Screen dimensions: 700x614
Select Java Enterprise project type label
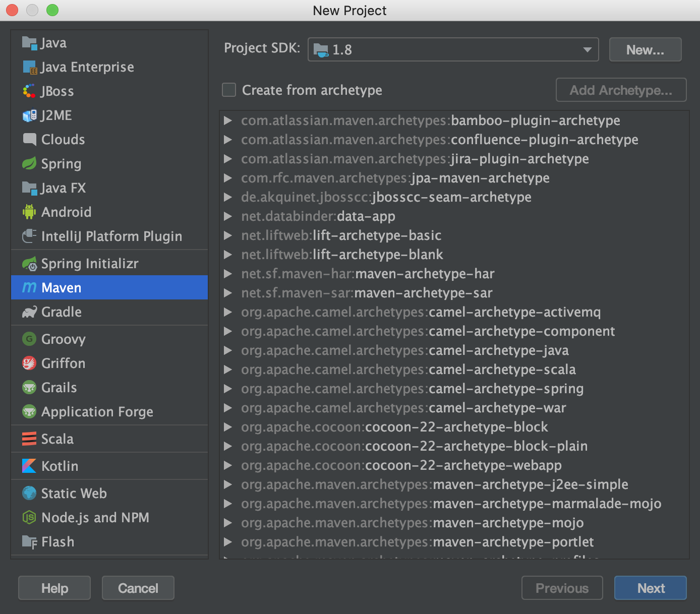coord(87,67)
